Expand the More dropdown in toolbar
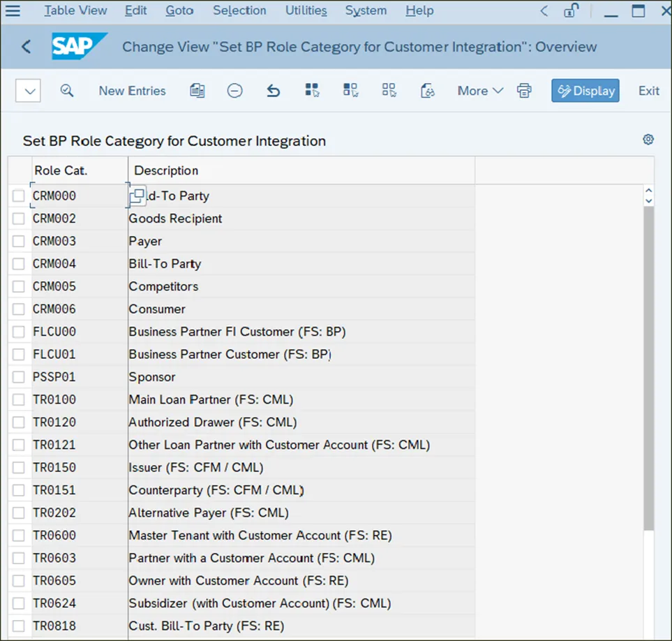672x641 pixels. click(x=480, y=91)
